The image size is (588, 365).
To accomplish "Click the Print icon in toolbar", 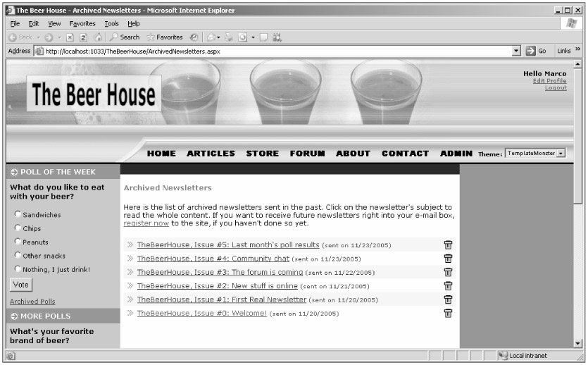I will 227,37.
